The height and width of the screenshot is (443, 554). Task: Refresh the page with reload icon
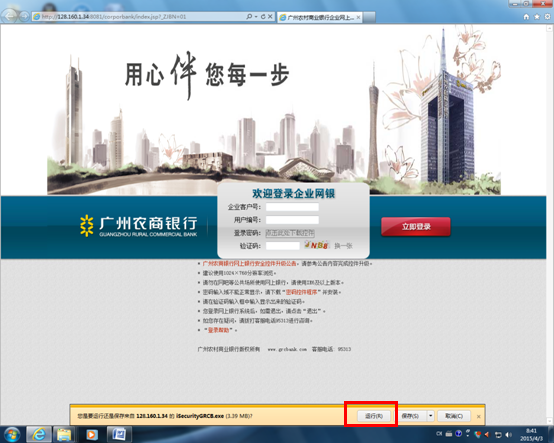click(263, 17)
